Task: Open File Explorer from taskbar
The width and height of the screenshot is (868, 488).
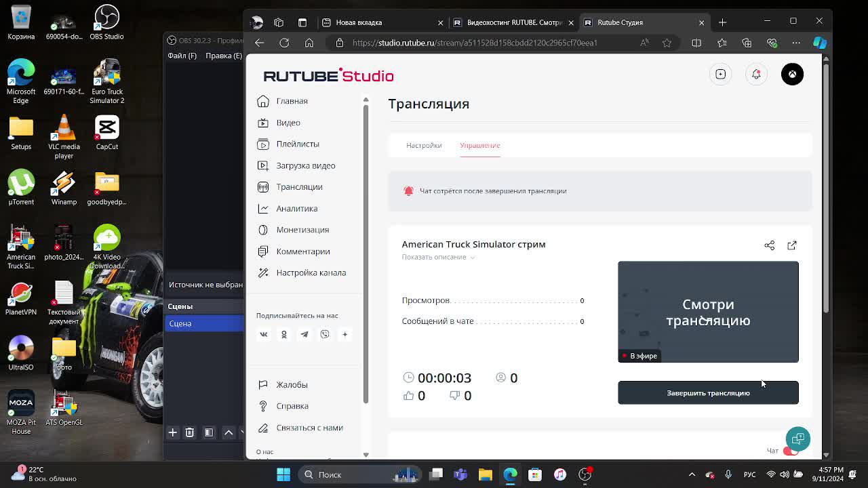Action: click(486, 474)
